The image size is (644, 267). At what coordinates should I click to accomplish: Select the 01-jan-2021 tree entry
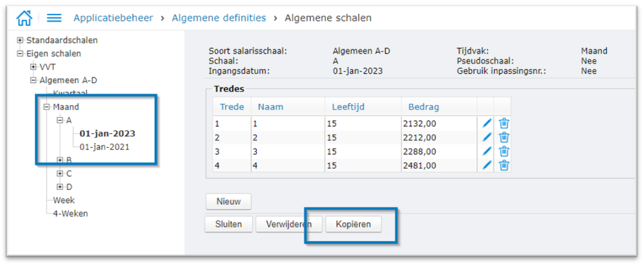(104, 147)
